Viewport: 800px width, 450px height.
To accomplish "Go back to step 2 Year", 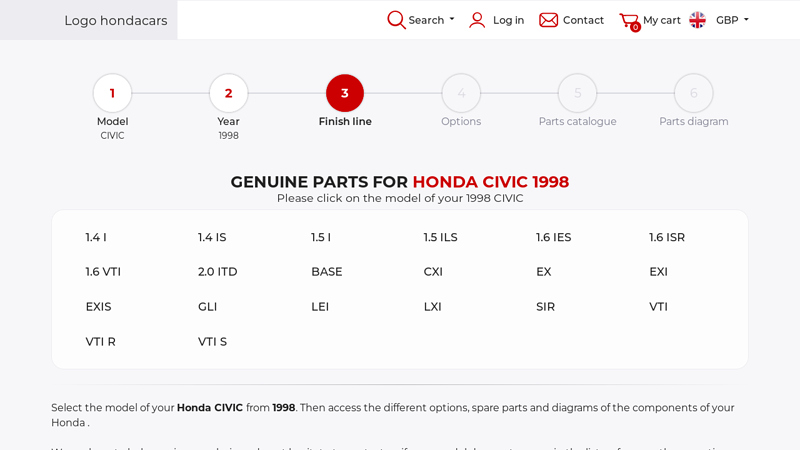I will (x=229, y=93).
